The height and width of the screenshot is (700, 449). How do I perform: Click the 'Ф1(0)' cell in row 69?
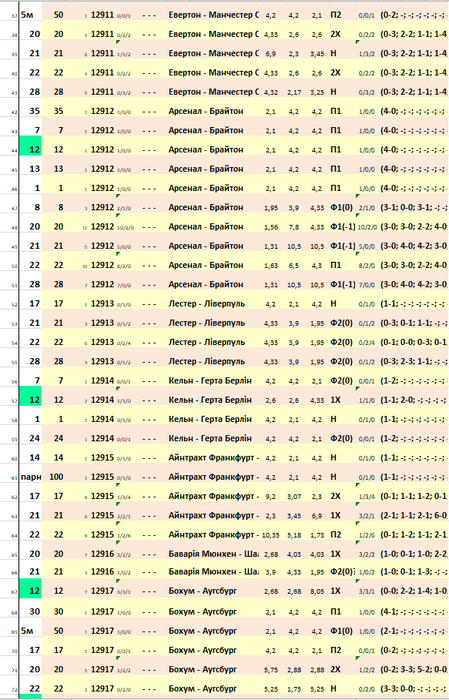tap(341, 631)
